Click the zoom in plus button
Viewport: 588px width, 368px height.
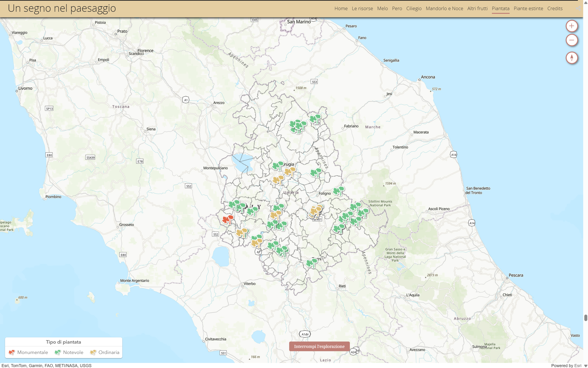click(x=571, y=26)
